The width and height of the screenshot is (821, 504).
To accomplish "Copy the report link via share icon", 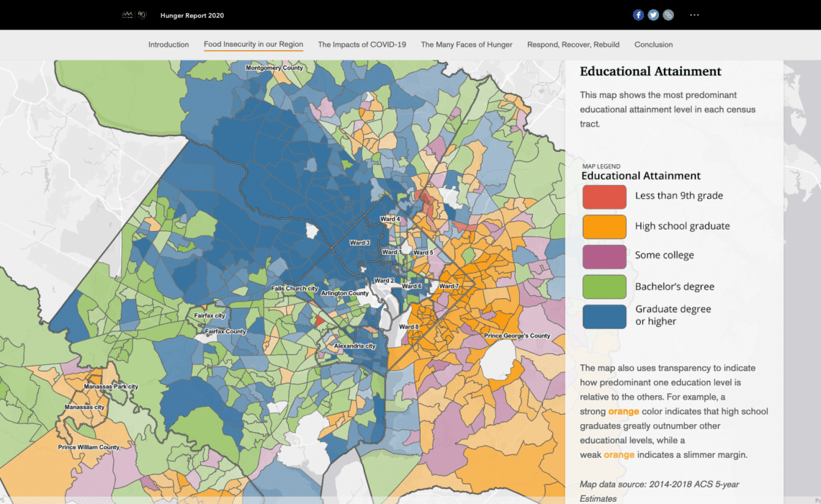I will coord(668,14).
